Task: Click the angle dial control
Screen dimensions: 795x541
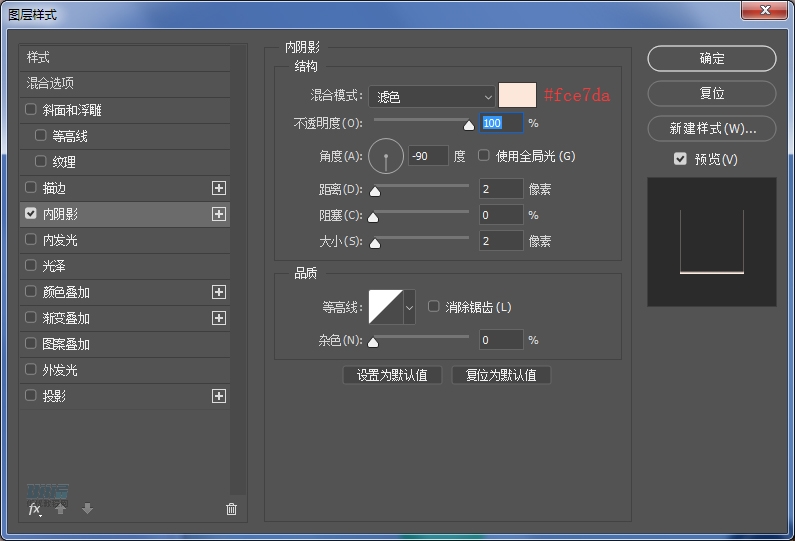Action: 386,157
